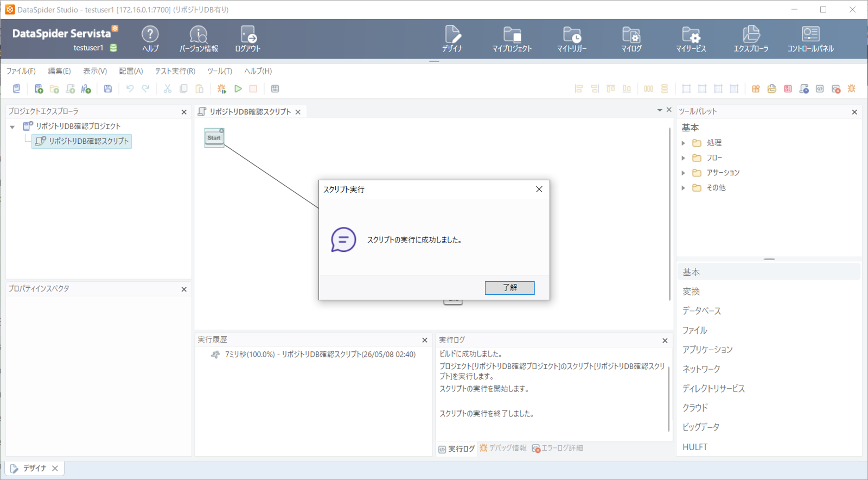The width and height of the screenshot is (868, 480).
Task: Click the ログアウト logout icon
Action: click(x=248, y=39)
